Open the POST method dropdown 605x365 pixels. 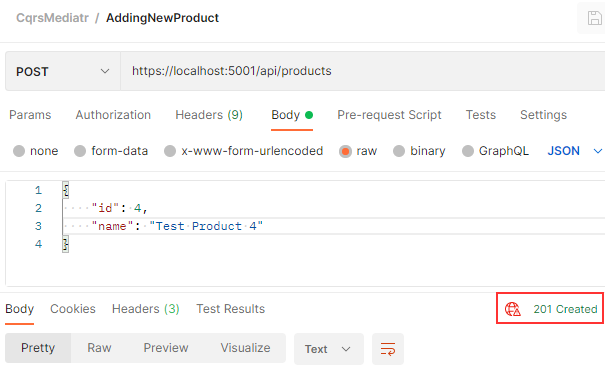(x=63, y=71)
